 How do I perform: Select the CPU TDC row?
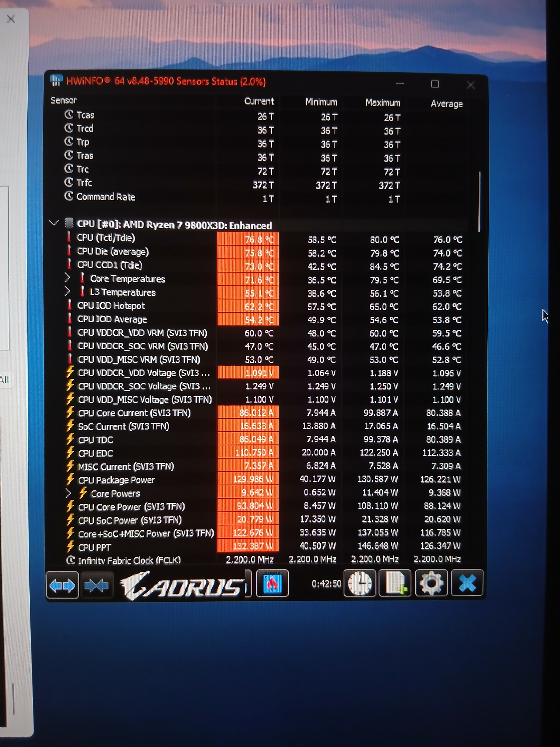point(264,440)
